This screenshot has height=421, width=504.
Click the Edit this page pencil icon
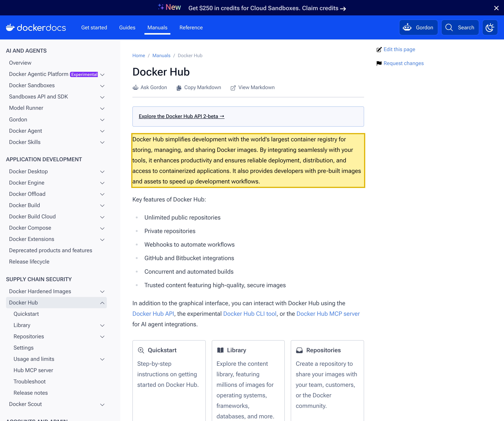coord(379,50)
